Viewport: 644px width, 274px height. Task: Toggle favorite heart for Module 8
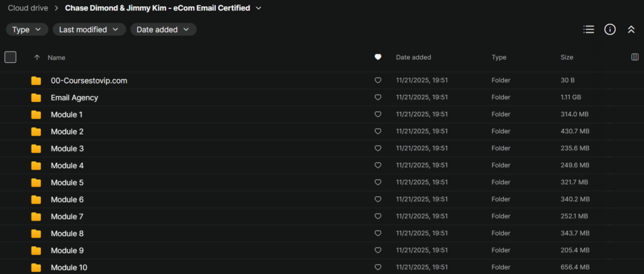point(378,234)
